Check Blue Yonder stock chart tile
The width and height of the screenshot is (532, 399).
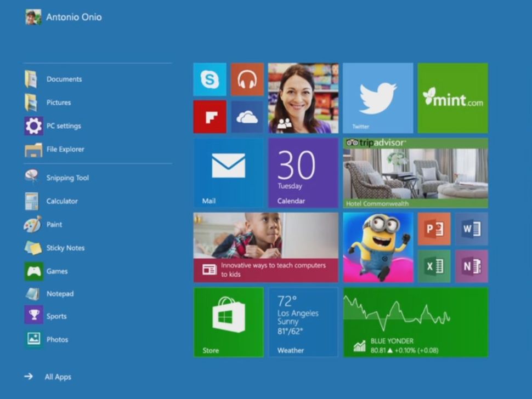pyautogui.click(x=414, y=322)
